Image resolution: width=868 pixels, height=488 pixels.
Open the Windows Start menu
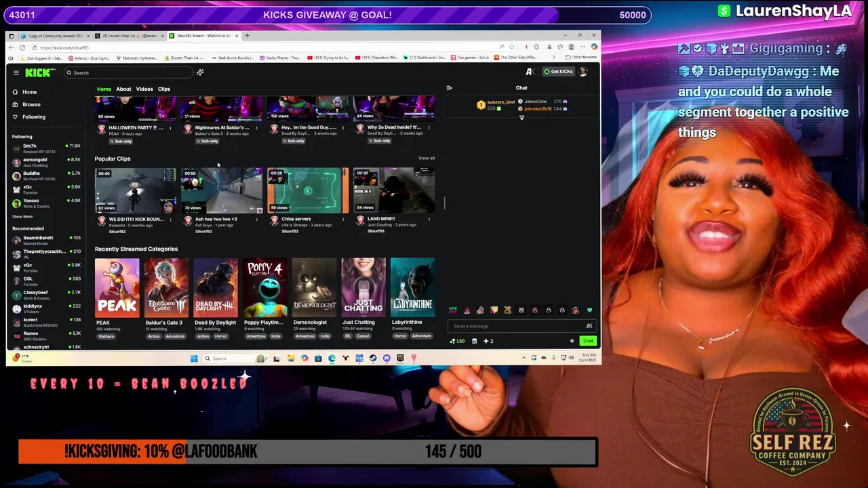point(194,359)
